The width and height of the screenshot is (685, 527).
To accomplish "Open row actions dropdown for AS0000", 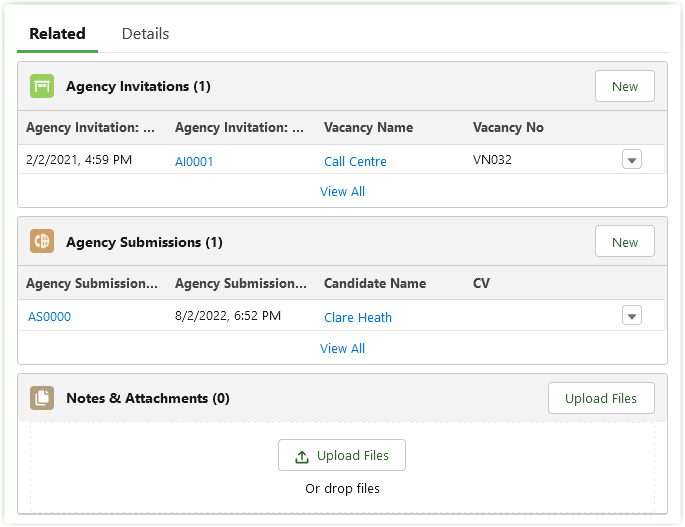I will (x=631, y=316).
